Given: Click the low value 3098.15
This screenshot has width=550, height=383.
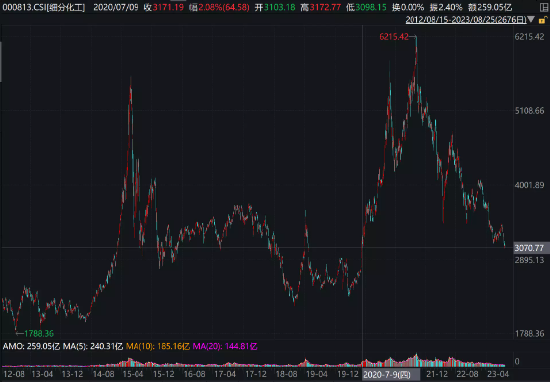Looking at the screenshot, I should click(x=371, y=7).
